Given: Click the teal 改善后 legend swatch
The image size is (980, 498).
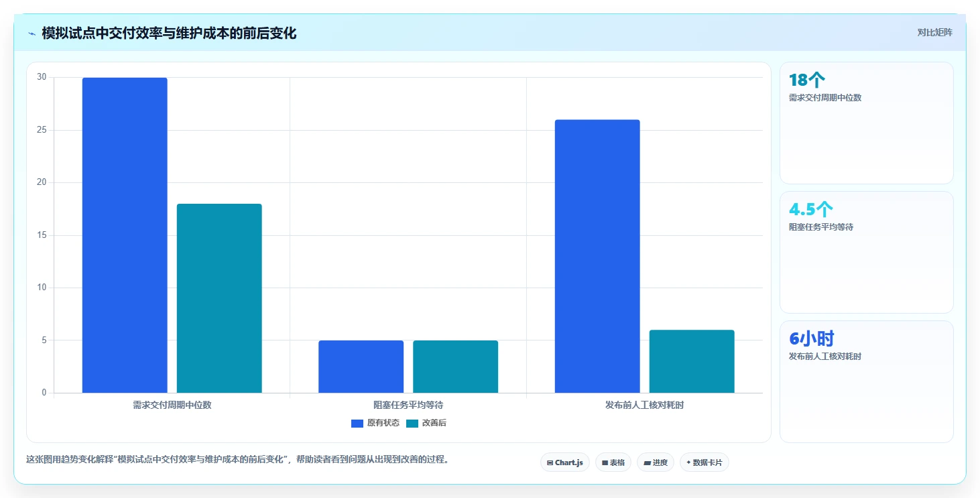Looking at the screenshot, I should [412, 423].
